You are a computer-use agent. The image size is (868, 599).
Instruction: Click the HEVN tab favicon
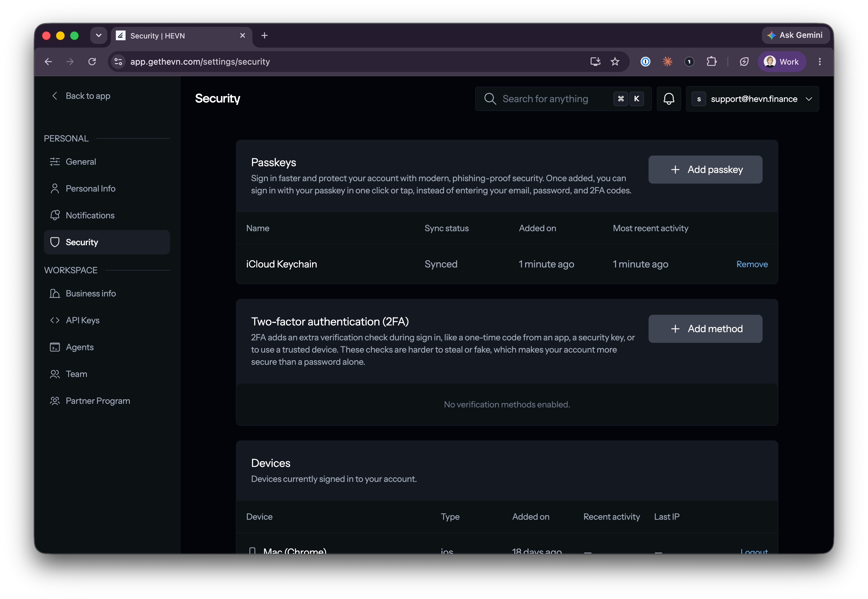tap(120, 35)
